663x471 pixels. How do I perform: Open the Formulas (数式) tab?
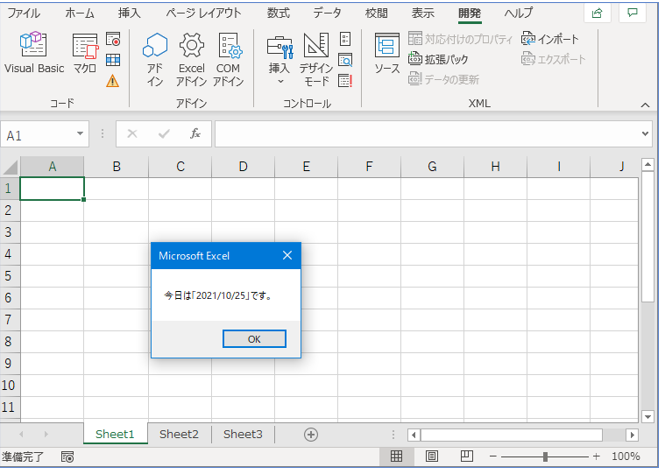point(278,13)
